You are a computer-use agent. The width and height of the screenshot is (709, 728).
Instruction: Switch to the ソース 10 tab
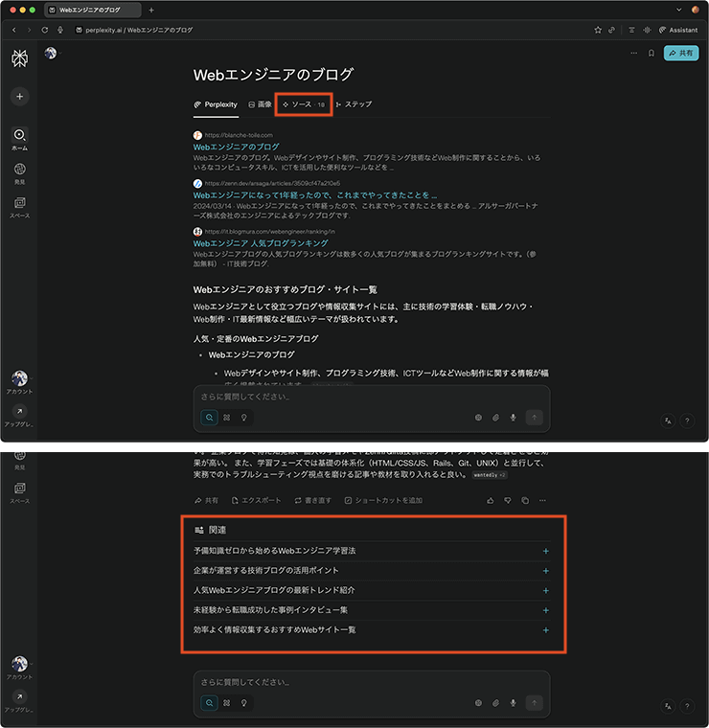click(304, 104)
